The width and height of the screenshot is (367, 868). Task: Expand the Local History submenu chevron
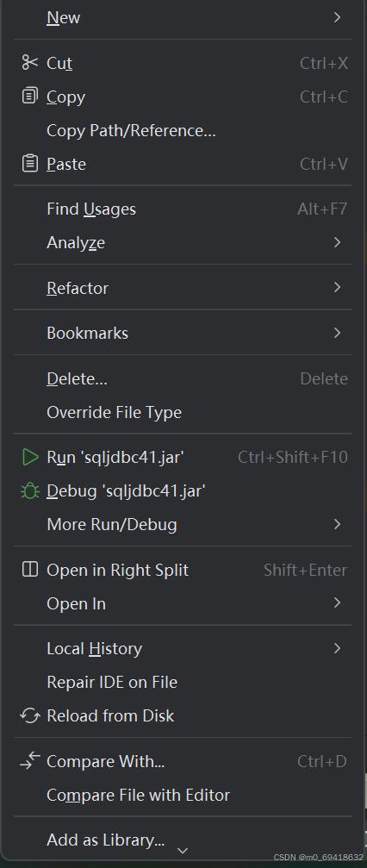[337, 648]
